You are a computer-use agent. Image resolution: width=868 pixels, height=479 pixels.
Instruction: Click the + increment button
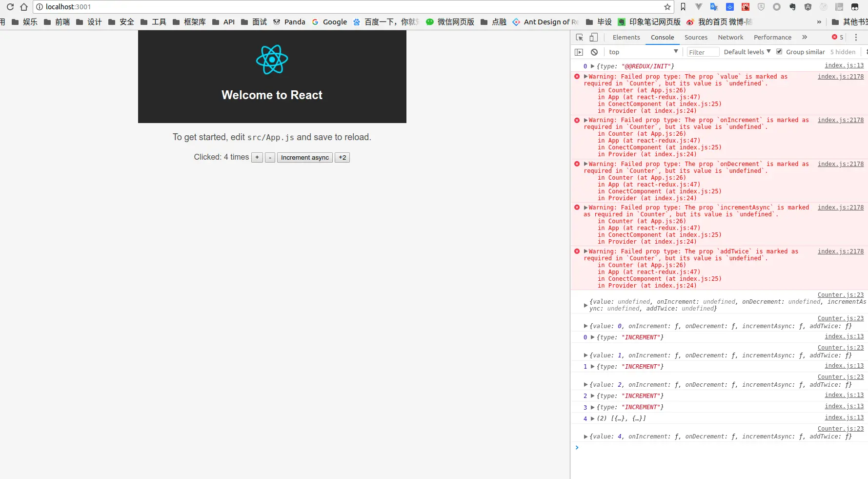pyautogui.click(x=257, y=157)
